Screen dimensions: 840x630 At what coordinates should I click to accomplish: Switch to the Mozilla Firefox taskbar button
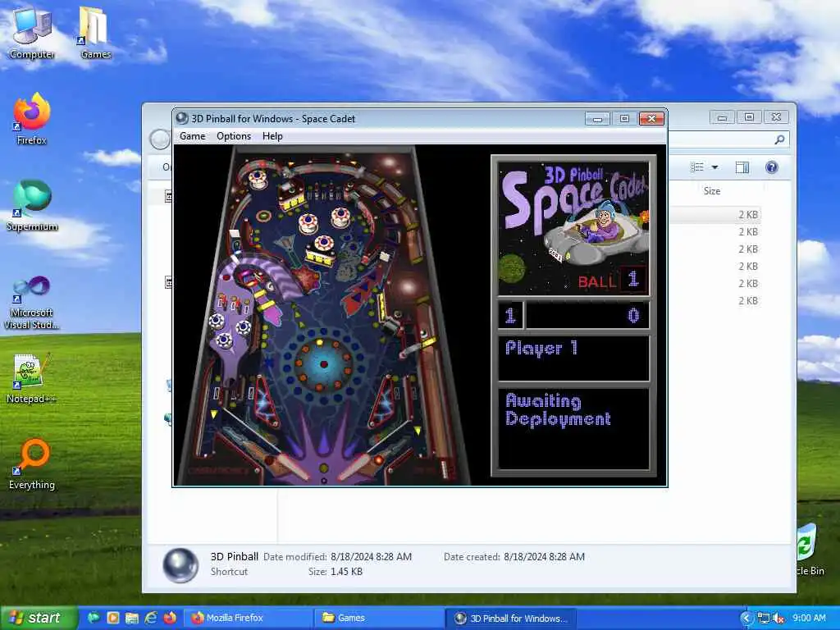[249, 619]
